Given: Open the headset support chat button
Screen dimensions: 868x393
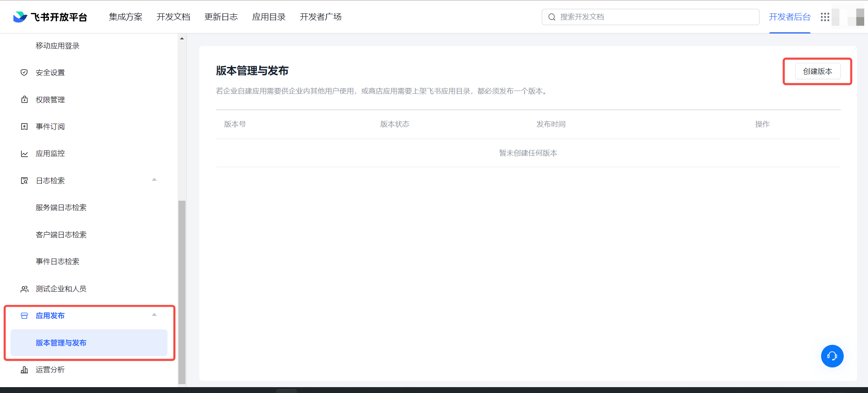Looking at the screenshot, I should (832, 356).
